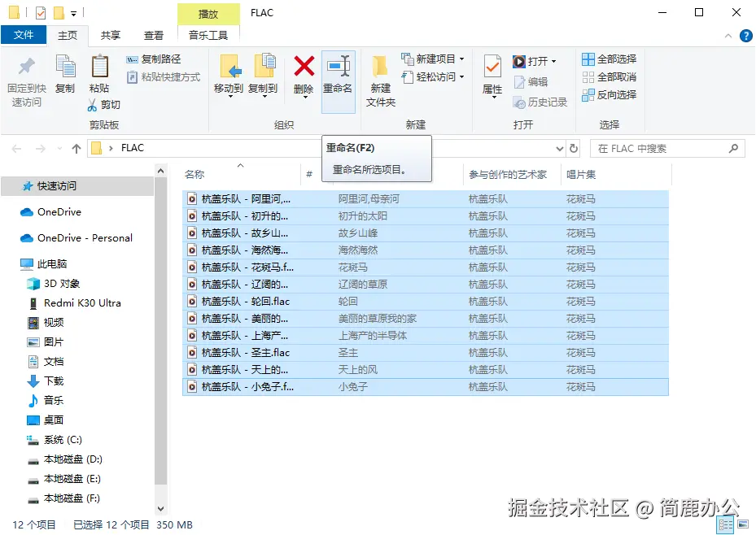The width and height of the screenshot is (756, 535).
Task: Switch to the Share ribbon tab
Action: tap(111, 35)
